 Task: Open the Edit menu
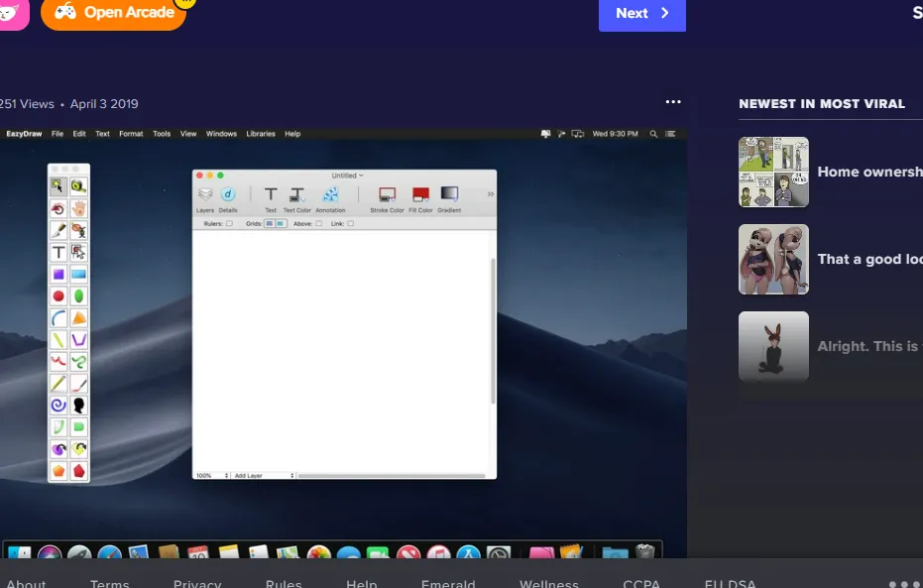[79, 134]
